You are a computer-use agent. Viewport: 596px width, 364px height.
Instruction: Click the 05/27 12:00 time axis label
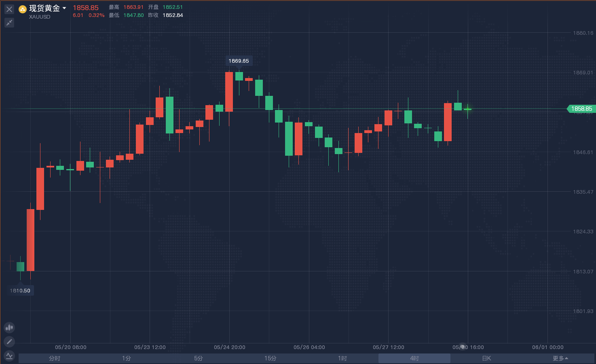point(389,347)
